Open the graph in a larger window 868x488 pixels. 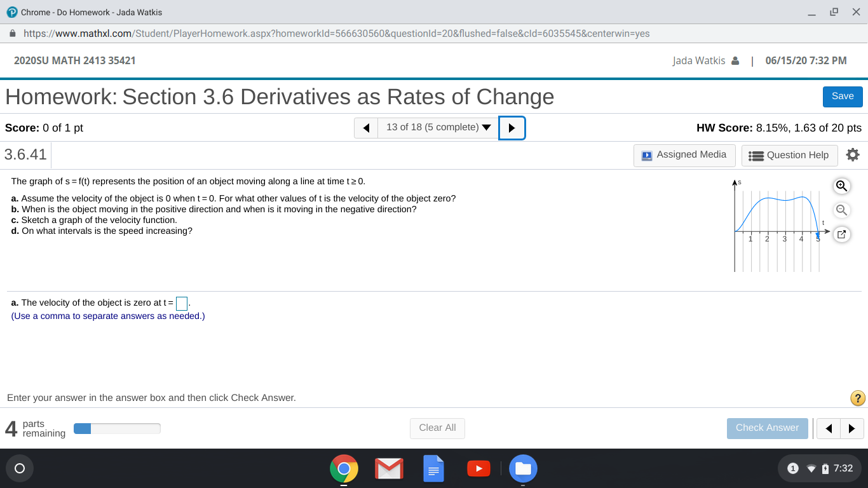pos(841,234)
